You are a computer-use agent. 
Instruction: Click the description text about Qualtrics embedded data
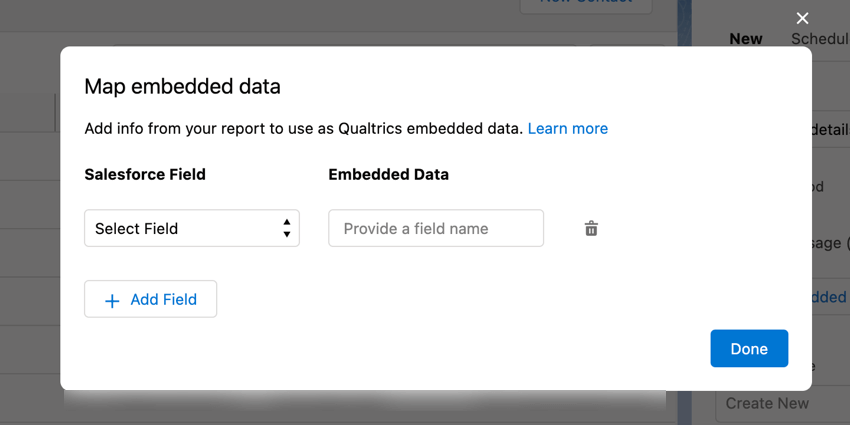303,128
